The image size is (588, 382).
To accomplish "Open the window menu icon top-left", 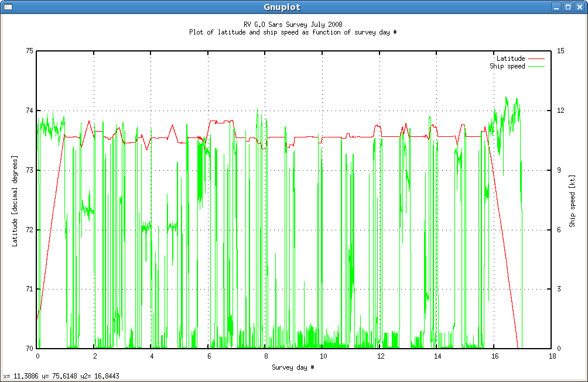I will point(8,6).
